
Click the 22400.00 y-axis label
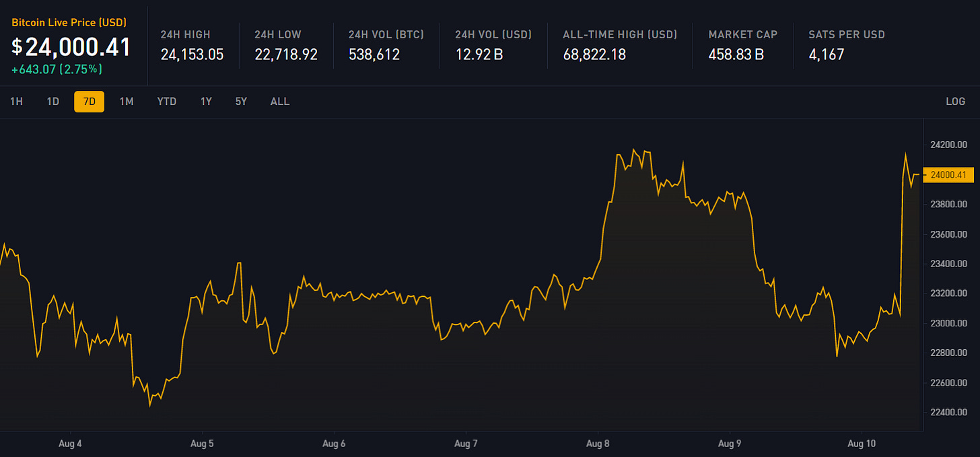(949, 413)
